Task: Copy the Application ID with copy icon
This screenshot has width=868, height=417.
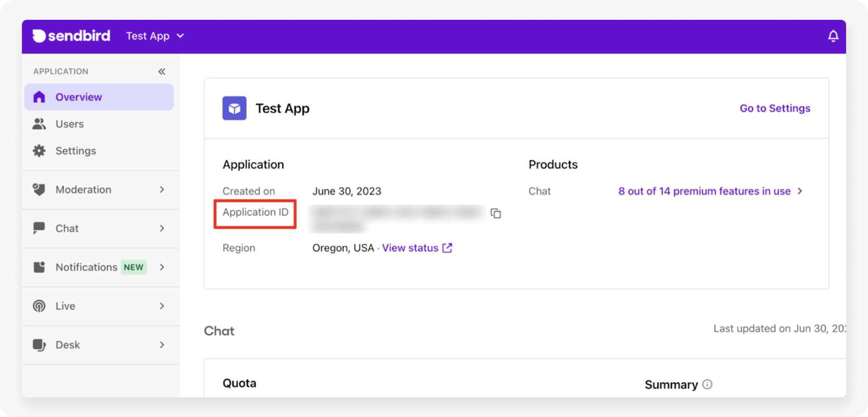Action: click(x=496, y=213)
